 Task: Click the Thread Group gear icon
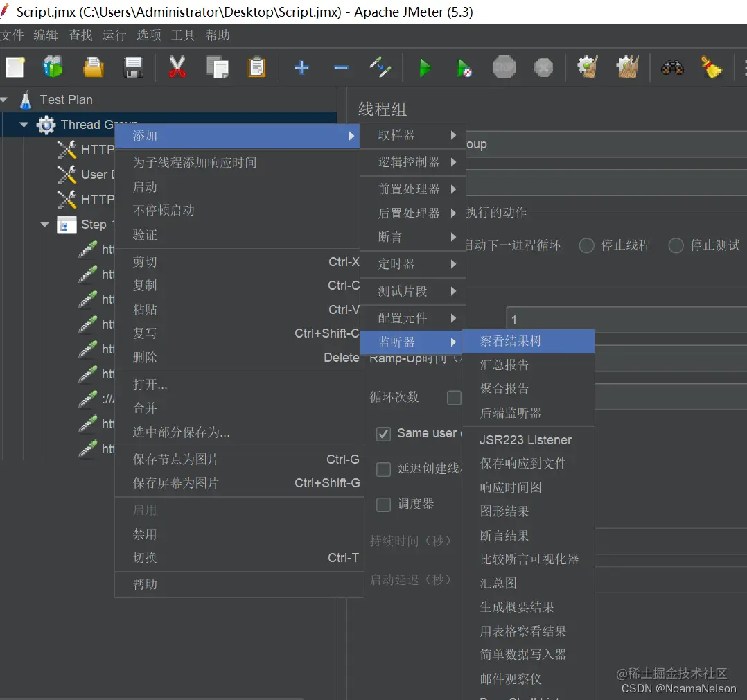coord(46,125)
